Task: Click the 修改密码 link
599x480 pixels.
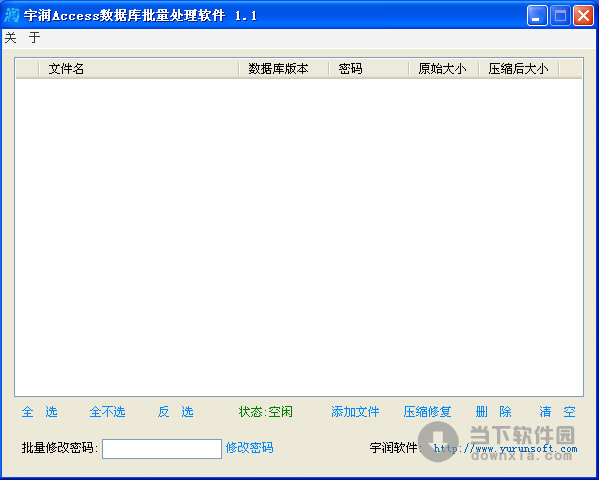Action: click(x=249, y=448)
